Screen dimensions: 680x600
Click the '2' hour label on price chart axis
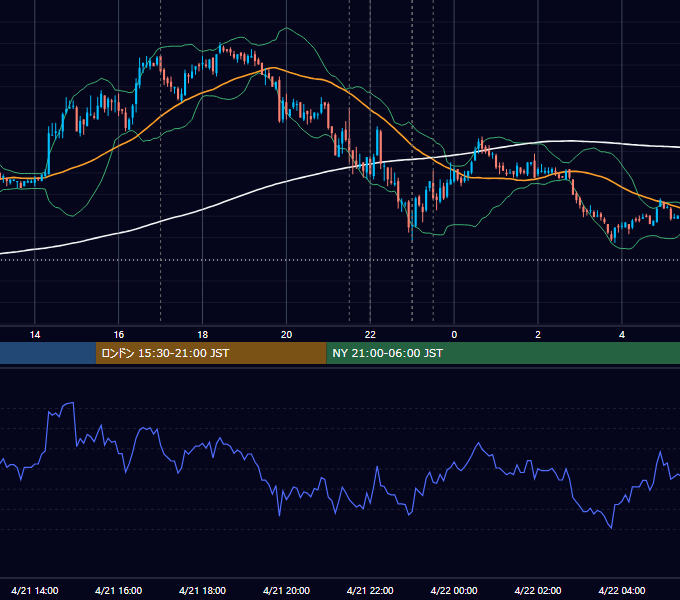point(538,335)
